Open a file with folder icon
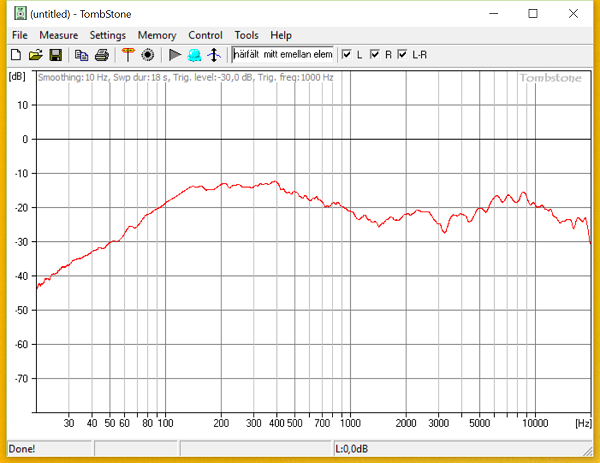 [x=36, y=55]
